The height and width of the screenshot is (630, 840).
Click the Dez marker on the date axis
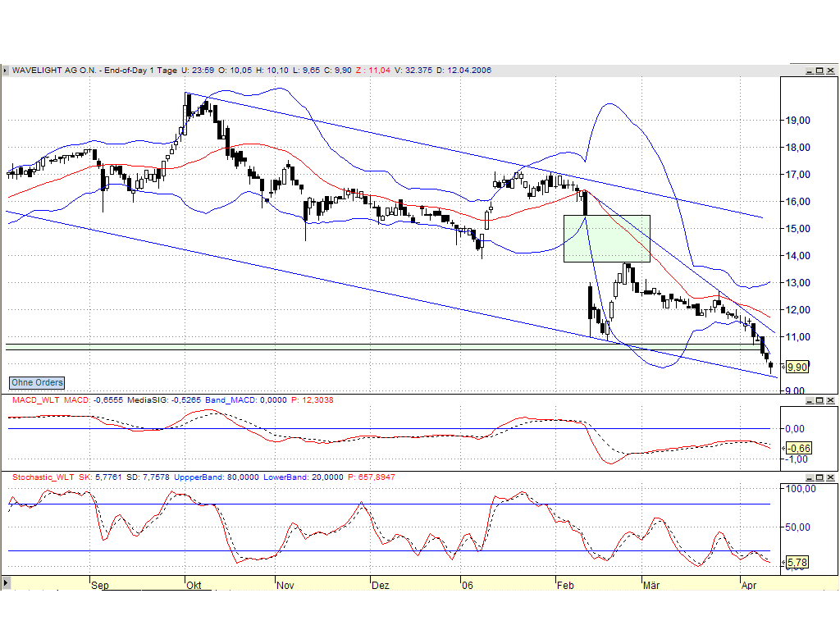[x=381, y=585]
